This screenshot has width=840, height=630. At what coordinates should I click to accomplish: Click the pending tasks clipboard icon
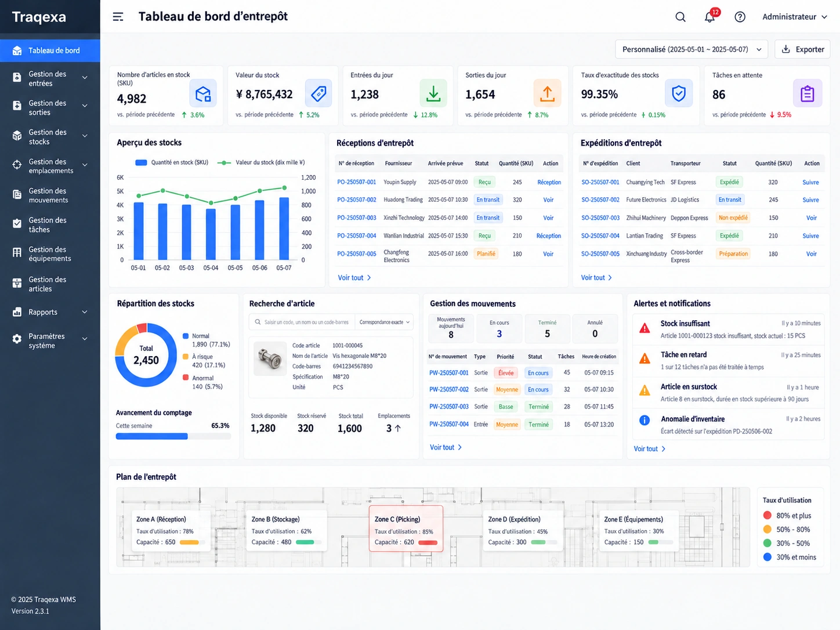808,93
